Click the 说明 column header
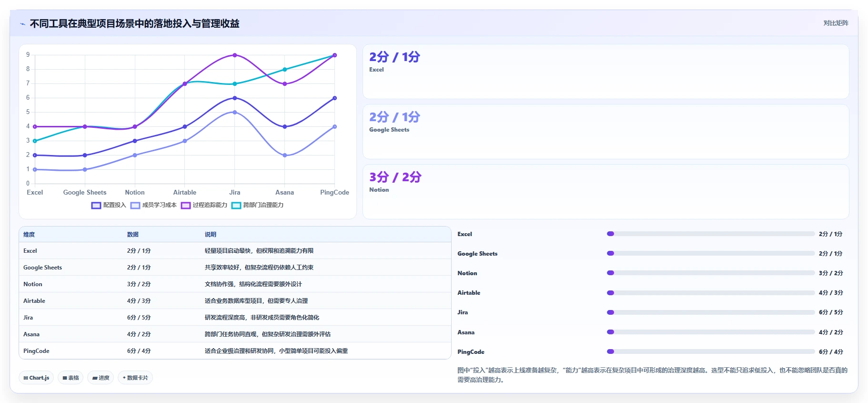 211,235
